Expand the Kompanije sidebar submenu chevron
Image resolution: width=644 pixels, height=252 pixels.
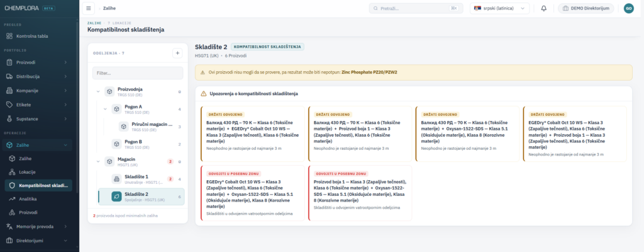[65, 91]
